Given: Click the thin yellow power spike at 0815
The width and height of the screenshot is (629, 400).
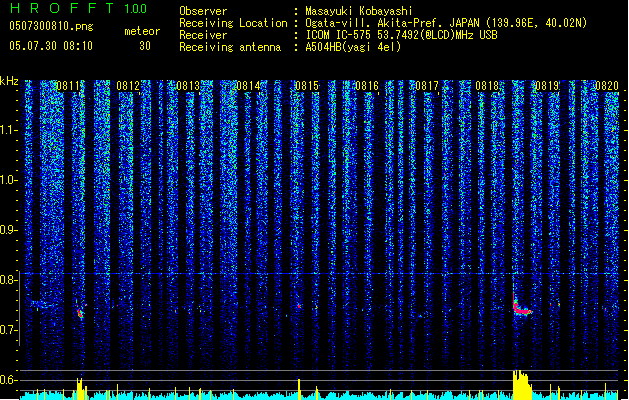Looking at the screenshot, I should pyautogui.click(x=299, y=389).
